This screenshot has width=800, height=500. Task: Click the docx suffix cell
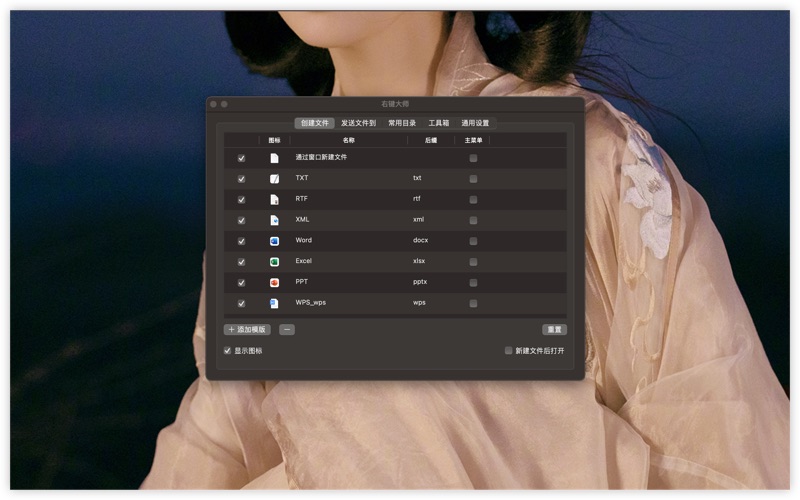(x=420, y=240)
